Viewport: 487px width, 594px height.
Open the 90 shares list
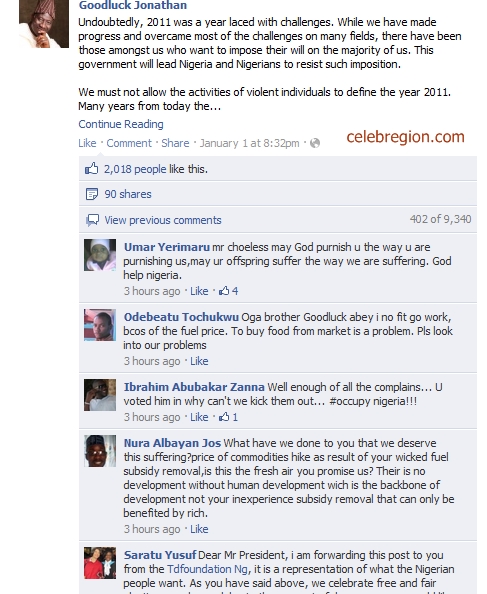click(x=128, y=194)
